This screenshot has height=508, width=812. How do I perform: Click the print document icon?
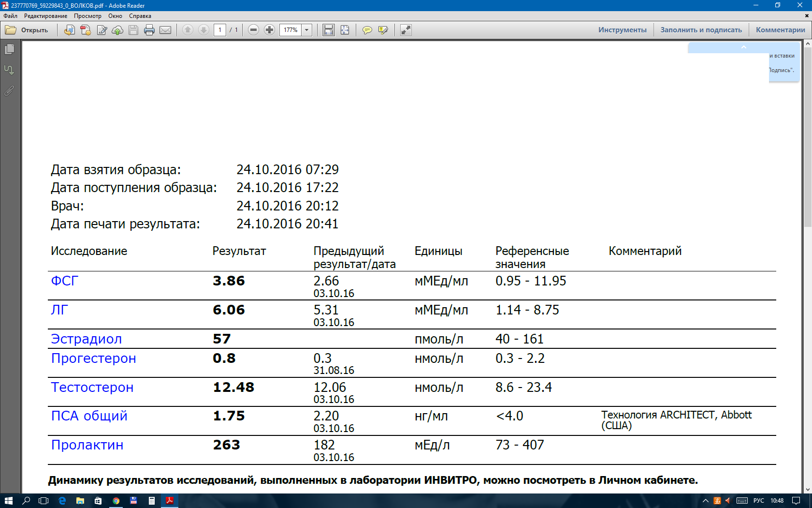click(x=149, y=30)
